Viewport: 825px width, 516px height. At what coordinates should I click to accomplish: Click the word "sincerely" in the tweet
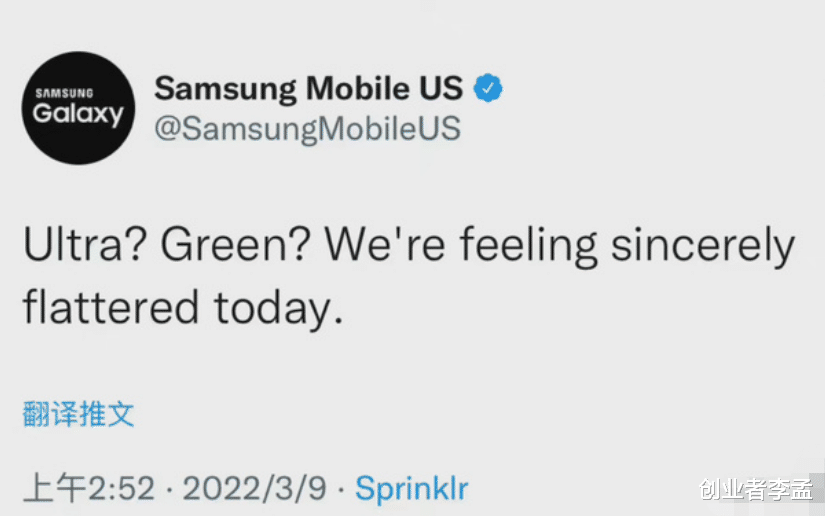tap(703, 246)
